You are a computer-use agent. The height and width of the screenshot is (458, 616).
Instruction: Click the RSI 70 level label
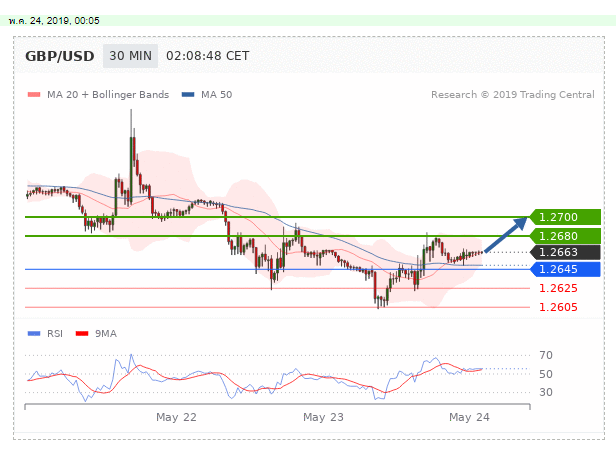[546, 355]
